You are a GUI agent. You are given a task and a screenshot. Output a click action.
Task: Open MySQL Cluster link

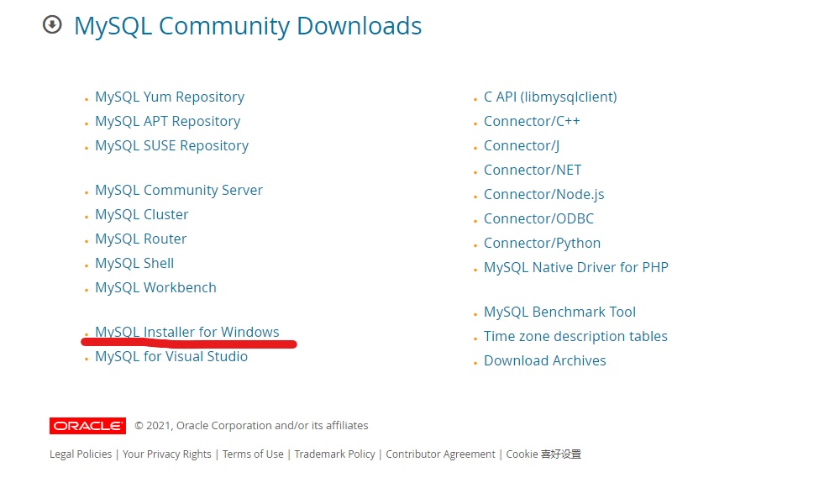pyautogui.click(x=142, y=215)
